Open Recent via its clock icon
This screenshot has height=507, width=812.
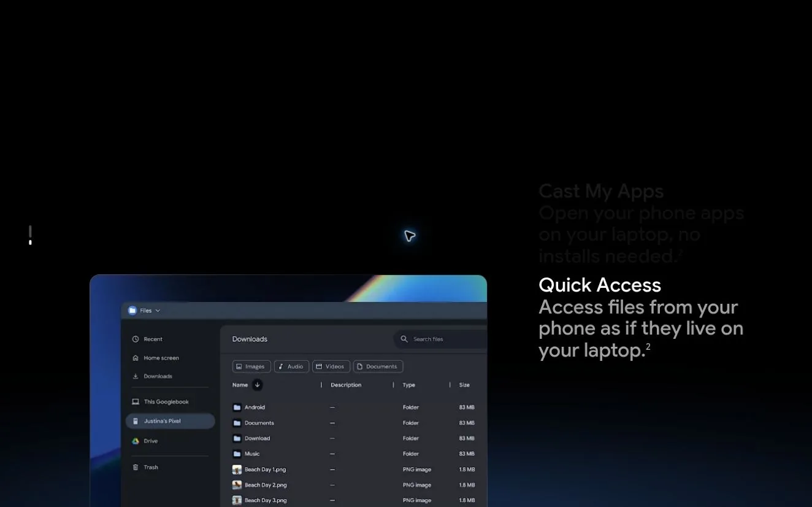136,339
